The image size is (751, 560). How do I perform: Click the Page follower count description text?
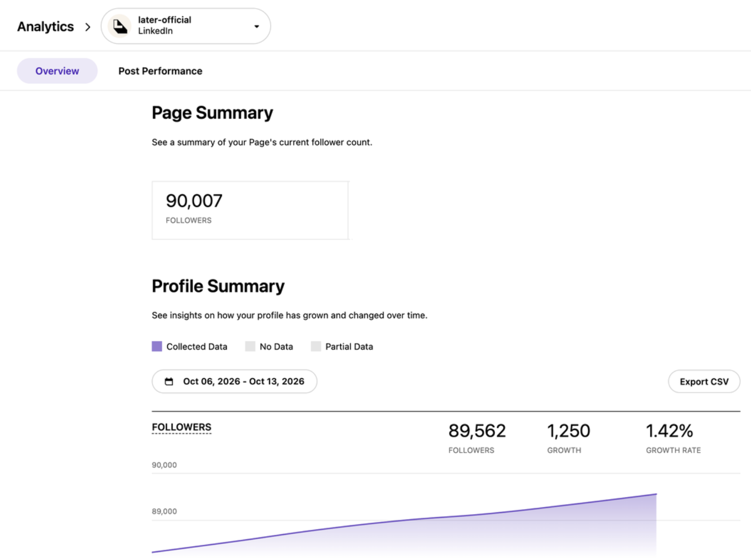[262, 142]
